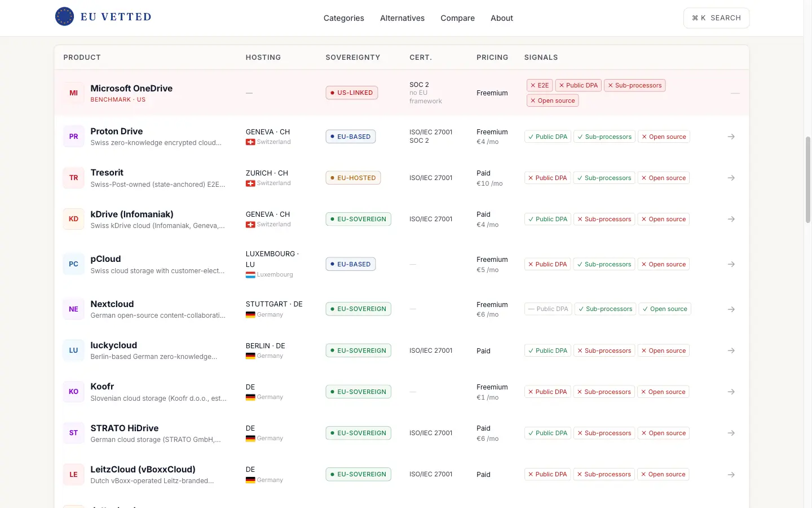Open the Compare page

pyautogui.click(x=457, y=18)
